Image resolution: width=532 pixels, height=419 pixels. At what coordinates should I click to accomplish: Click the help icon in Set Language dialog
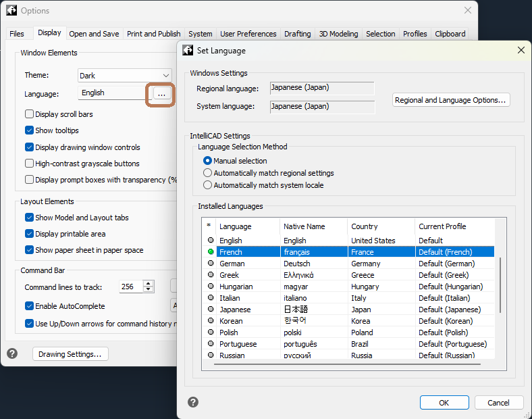pos(193,402)
